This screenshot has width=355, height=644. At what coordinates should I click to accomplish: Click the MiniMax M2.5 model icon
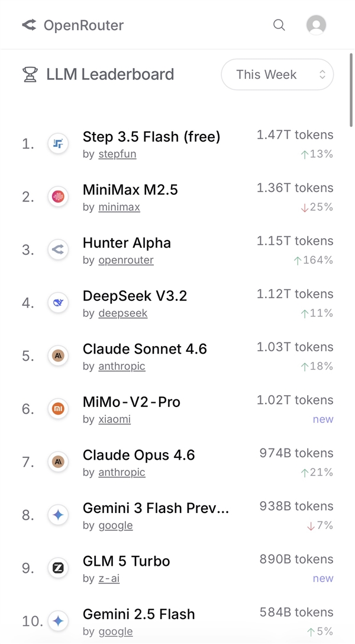point(58,197)
